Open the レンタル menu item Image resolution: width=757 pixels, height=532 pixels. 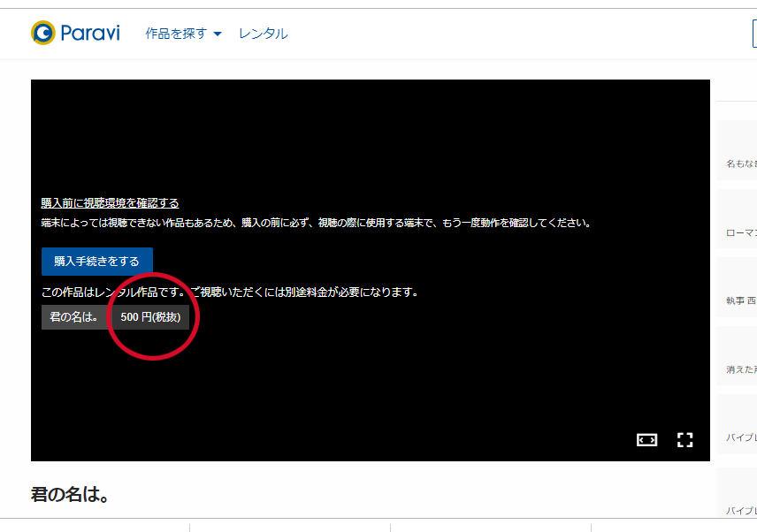pyautogui.click(x=264, y=34)
